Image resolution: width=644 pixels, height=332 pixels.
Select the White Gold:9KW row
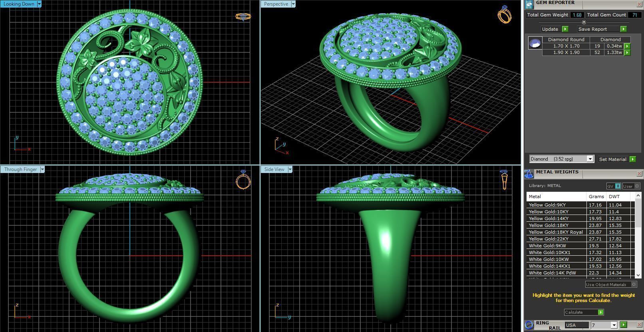click(580, 246)
